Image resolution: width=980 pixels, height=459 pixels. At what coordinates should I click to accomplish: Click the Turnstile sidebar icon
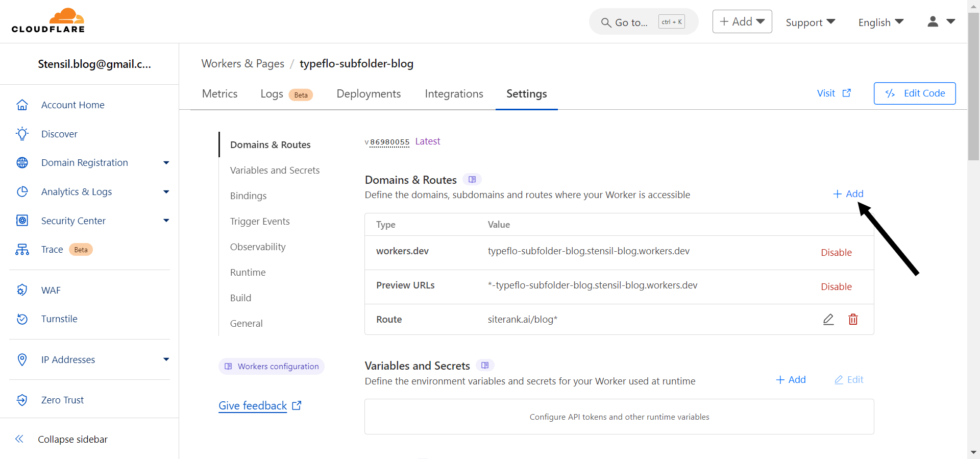click(x=22, y=319)
